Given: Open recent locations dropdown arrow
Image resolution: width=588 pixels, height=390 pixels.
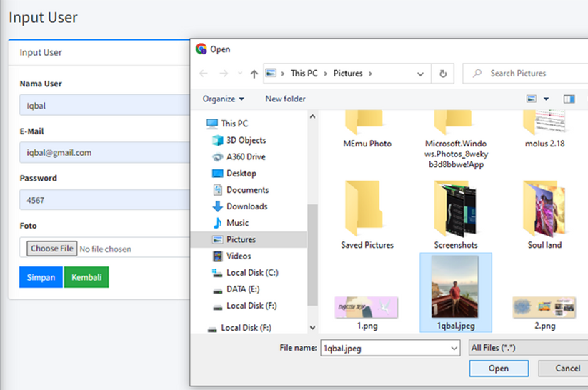Looking at the screenshot, I should [240, 74].
